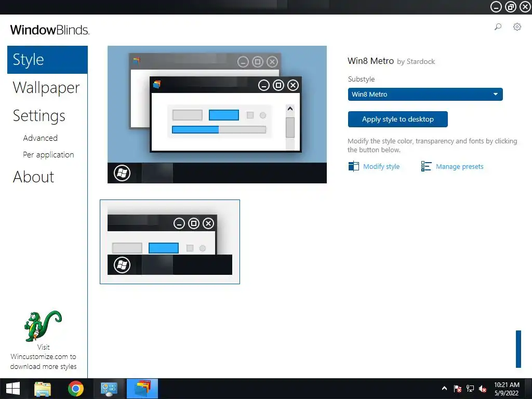Open the search magnifier icon
Screen dimensions: 532x399
[498, 27]
